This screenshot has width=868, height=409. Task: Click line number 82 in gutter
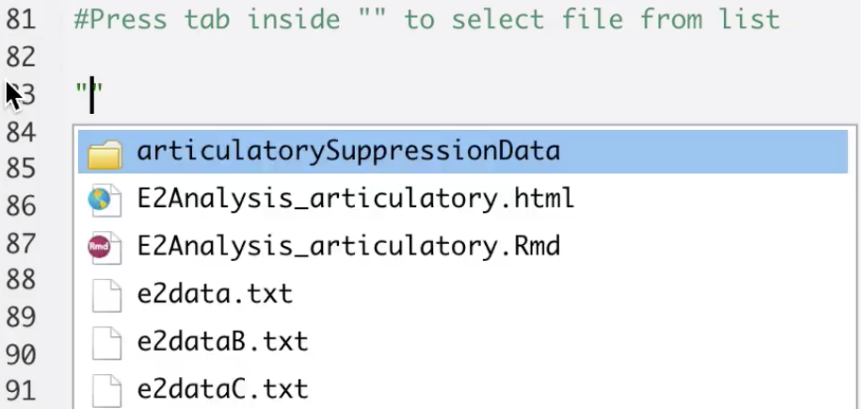coord(20,57)
